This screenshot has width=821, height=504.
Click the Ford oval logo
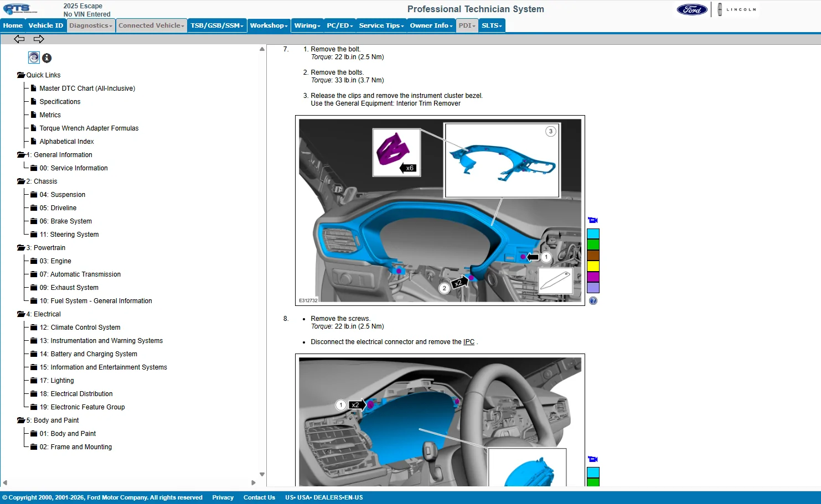692,9
